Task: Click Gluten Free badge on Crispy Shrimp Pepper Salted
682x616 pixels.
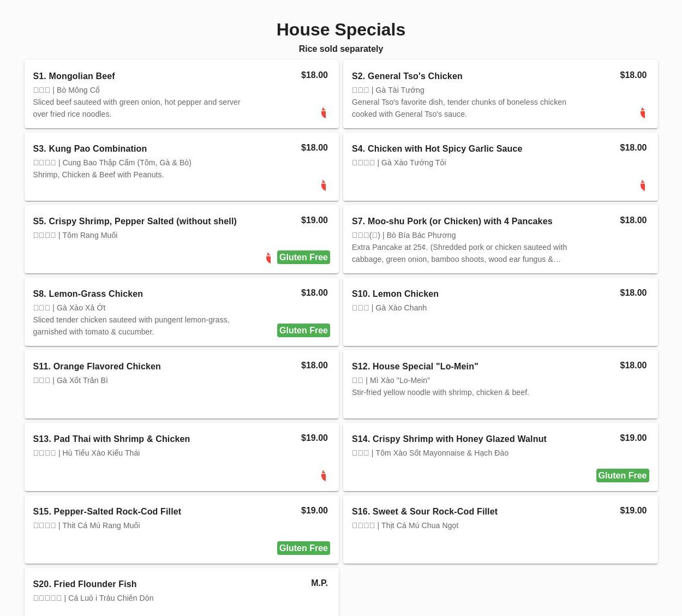Action: coord(303,257)
